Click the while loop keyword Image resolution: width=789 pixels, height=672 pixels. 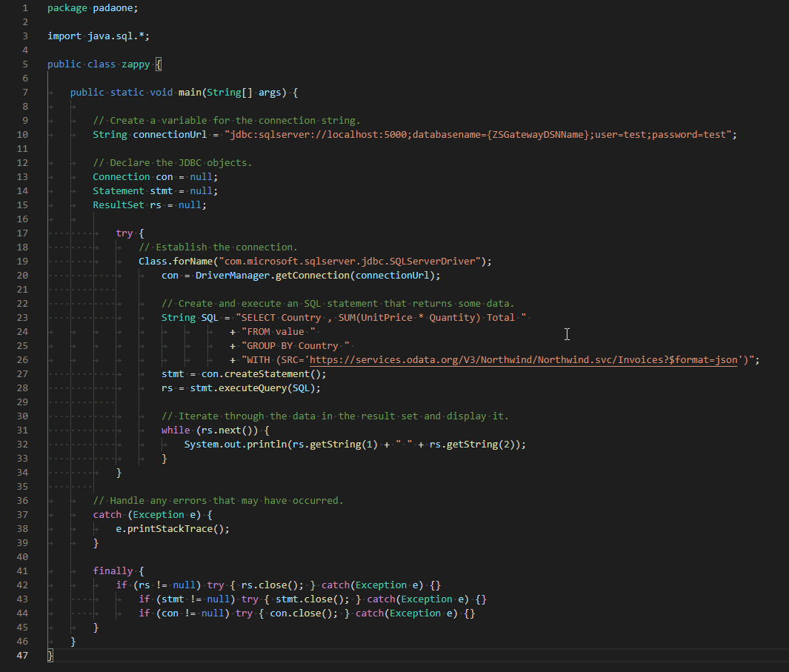(x=176, y=430)
